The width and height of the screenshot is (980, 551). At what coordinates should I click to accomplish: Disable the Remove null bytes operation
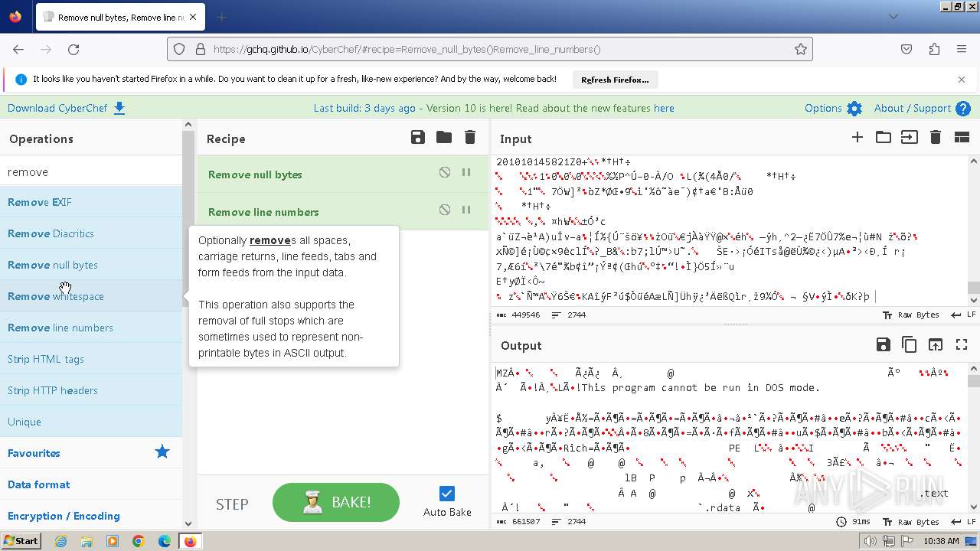[445, 172]
